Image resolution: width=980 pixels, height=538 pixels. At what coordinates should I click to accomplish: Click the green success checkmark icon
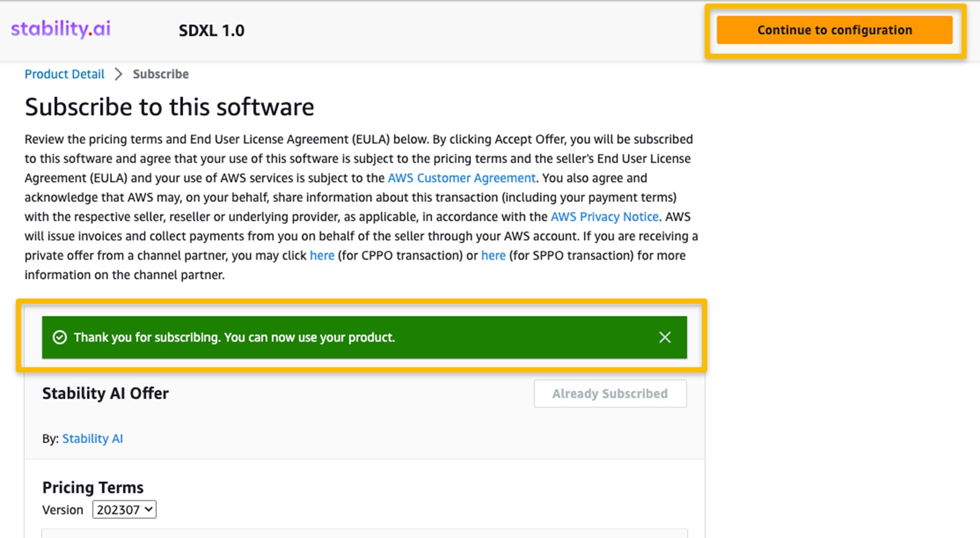[60, 337]
